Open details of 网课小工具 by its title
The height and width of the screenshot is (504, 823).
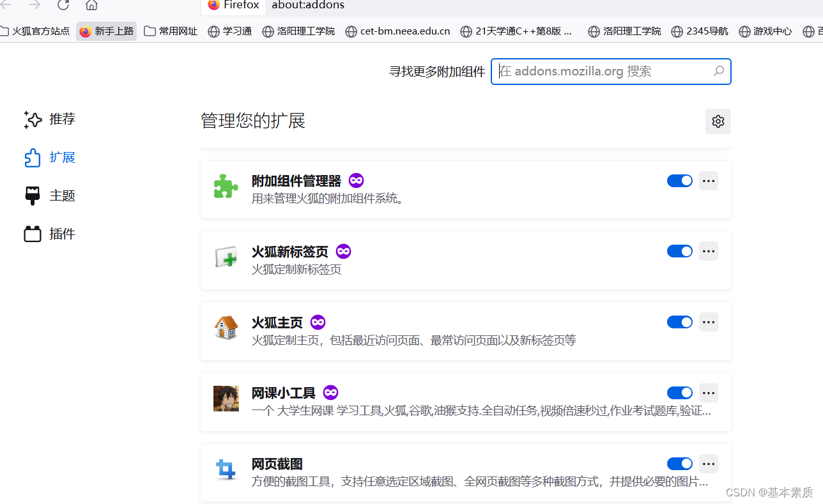[x=284, y=393]
